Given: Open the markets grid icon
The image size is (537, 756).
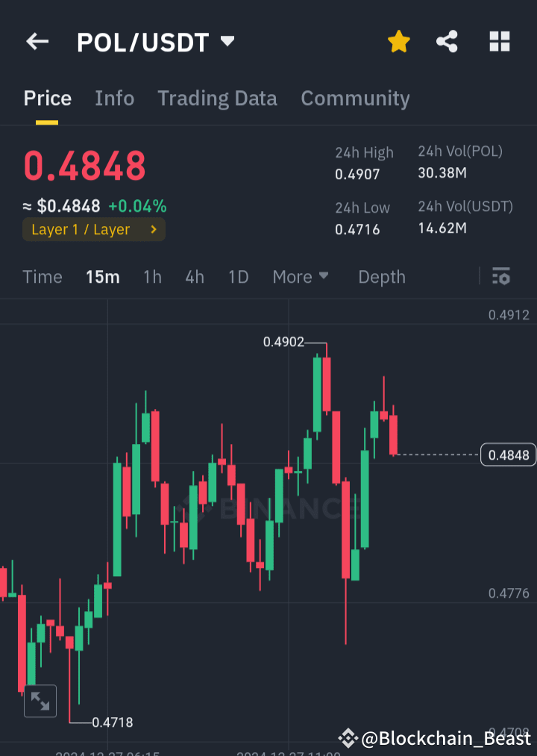Looking at the screenshot, I should pos(499,42).
